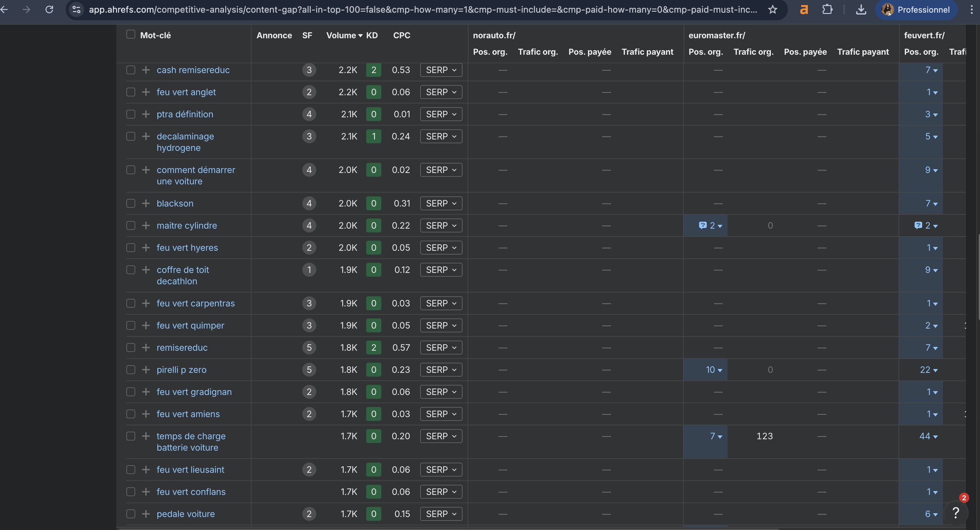Sort by the KD column header

pyautogui.click(x=372, y=35)
